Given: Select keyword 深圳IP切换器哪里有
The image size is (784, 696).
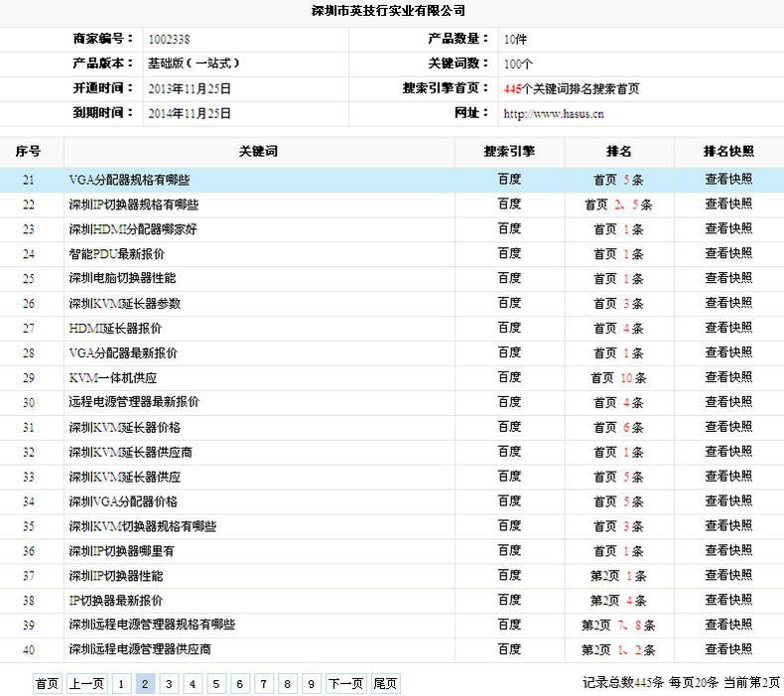Looking at the screenshot, I should (x=121, y=551).
